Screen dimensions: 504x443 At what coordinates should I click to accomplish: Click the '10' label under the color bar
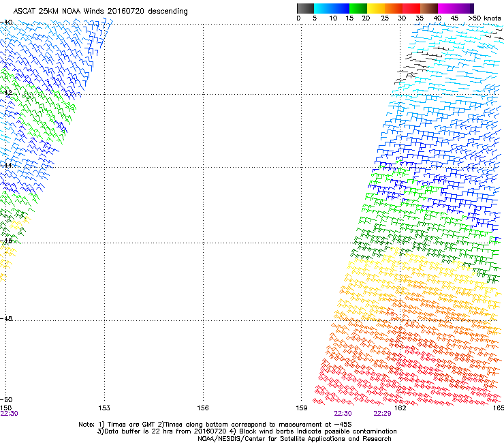tap(333, 18)
